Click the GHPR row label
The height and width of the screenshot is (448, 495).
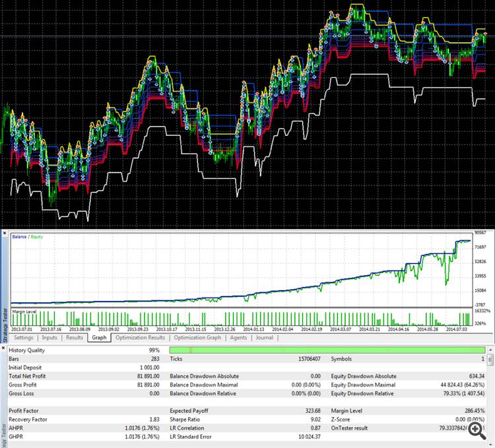16,437
